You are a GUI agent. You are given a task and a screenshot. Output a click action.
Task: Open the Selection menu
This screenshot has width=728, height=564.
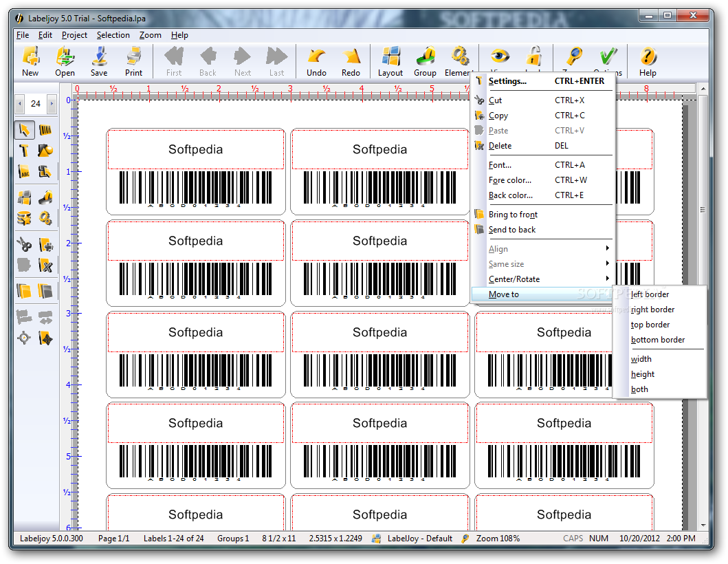pos(113,35)
